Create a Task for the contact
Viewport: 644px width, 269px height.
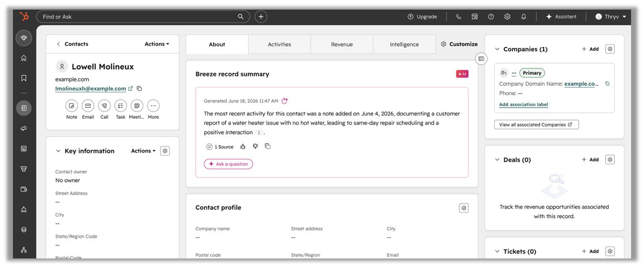[121, 106]
